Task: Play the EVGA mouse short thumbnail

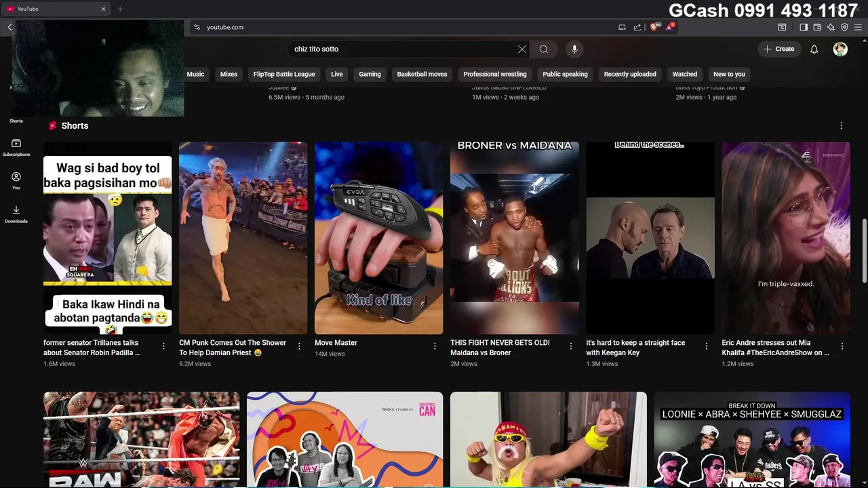Action: 378,238
